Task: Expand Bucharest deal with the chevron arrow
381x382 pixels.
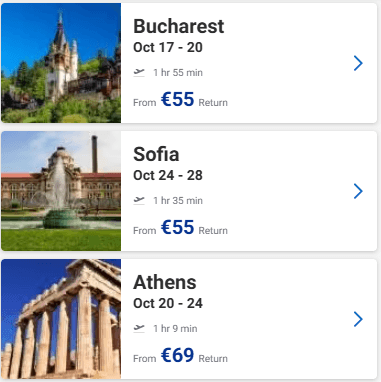Action: tap(358, 63)
